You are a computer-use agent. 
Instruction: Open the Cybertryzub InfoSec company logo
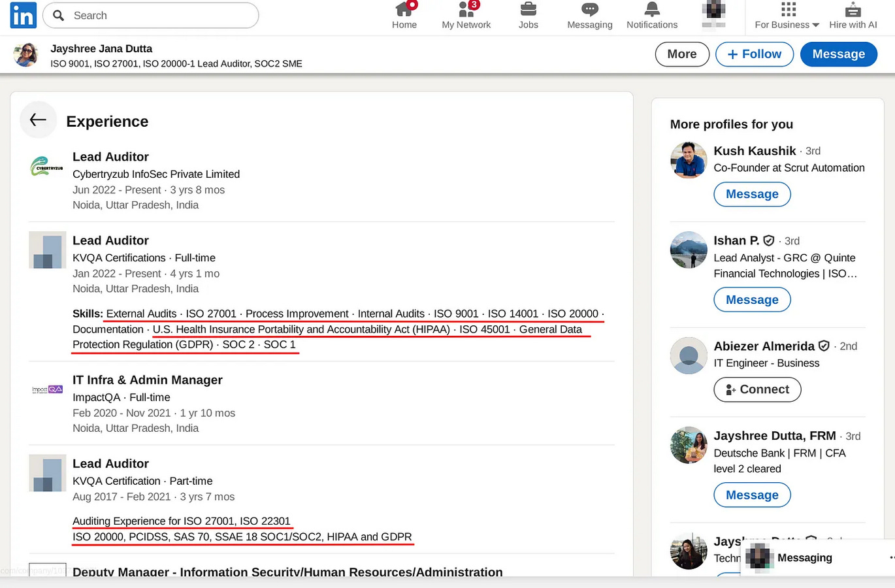(x=47, y=166)
